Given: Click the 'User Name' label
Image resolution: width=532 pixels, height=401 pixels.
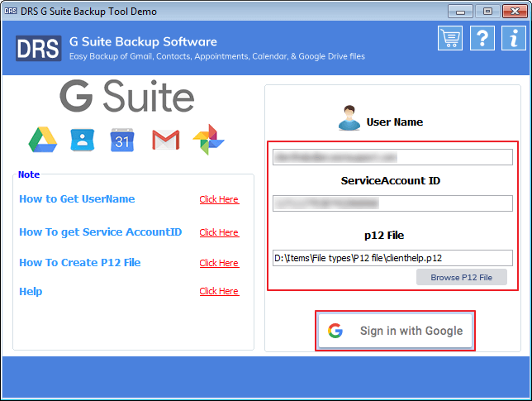Looking at the screenshot, I should click(x=395, y=122).
